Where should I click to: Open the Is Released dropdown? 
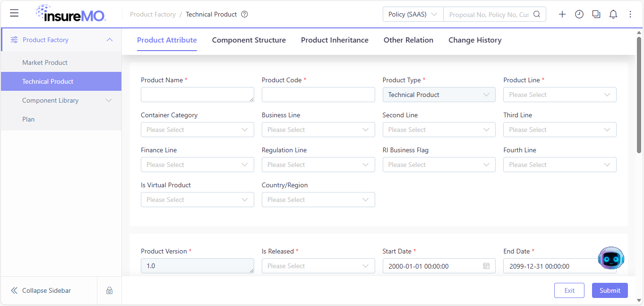tap(318, 266)
